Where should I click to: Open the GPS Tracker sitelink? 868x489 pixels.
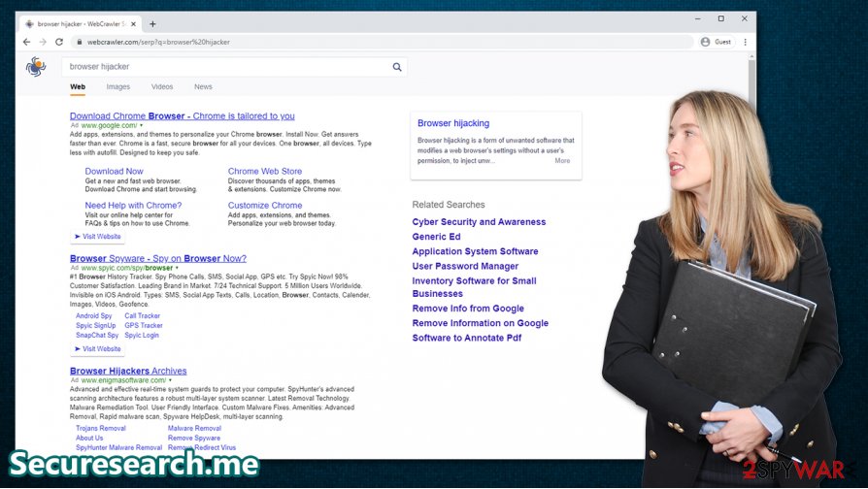coord(144,326)
